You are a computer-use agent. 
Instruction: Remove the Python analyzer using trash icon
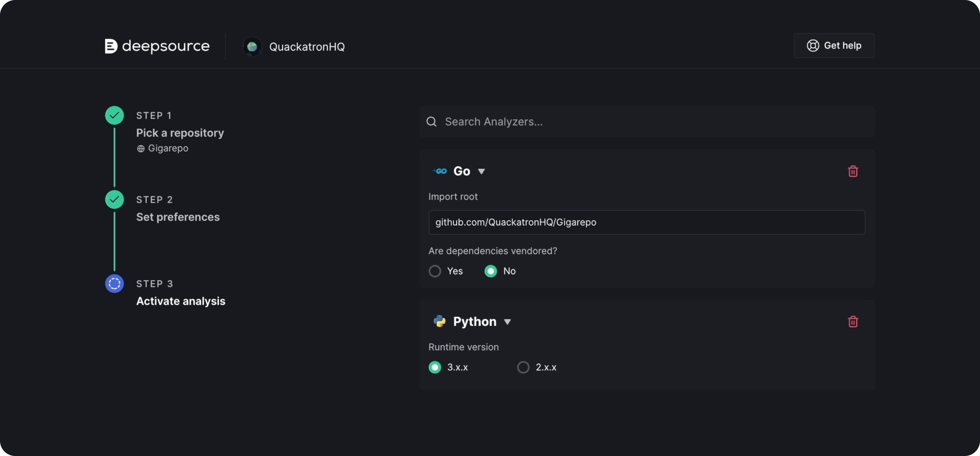click(x=853, y=321)
